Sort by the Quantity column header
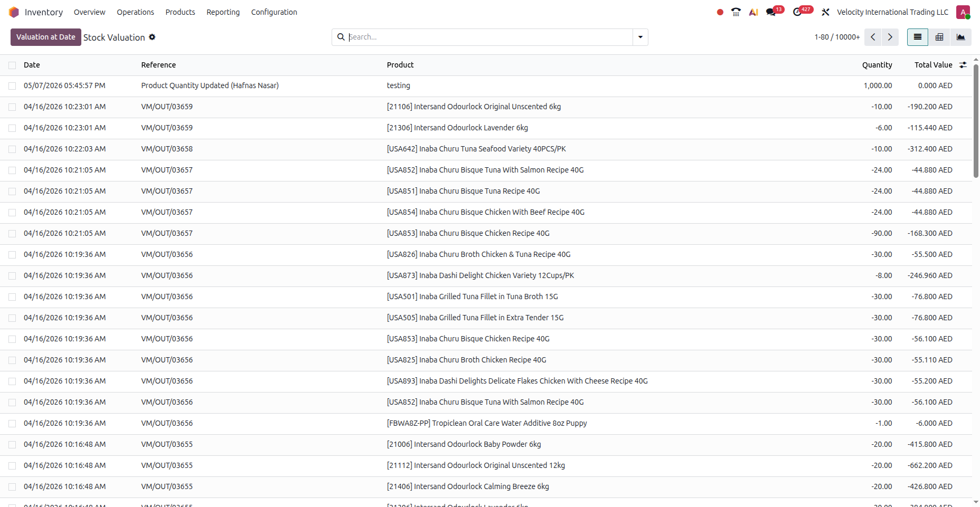Viewport: 980px width, 507px height. pos(877,65)
